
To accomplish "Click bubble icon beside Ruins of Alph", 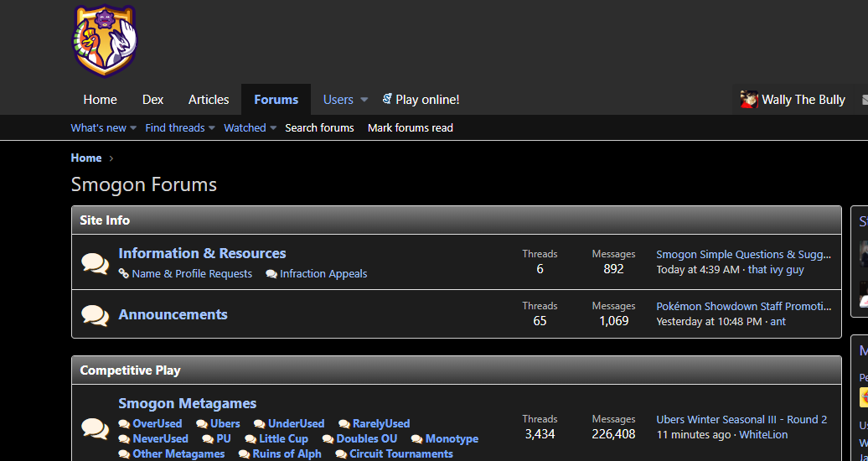I will pyautogui.click(x=244, y=454).
